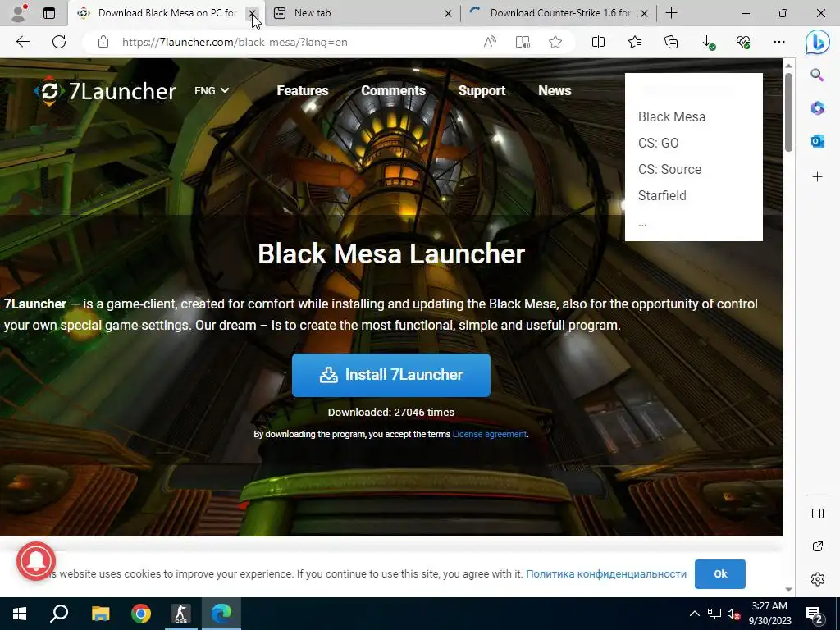This screenshot has width=840, height=630.
Task: Open the Settings and more ellipsis menu
Action: pos(779,42)
